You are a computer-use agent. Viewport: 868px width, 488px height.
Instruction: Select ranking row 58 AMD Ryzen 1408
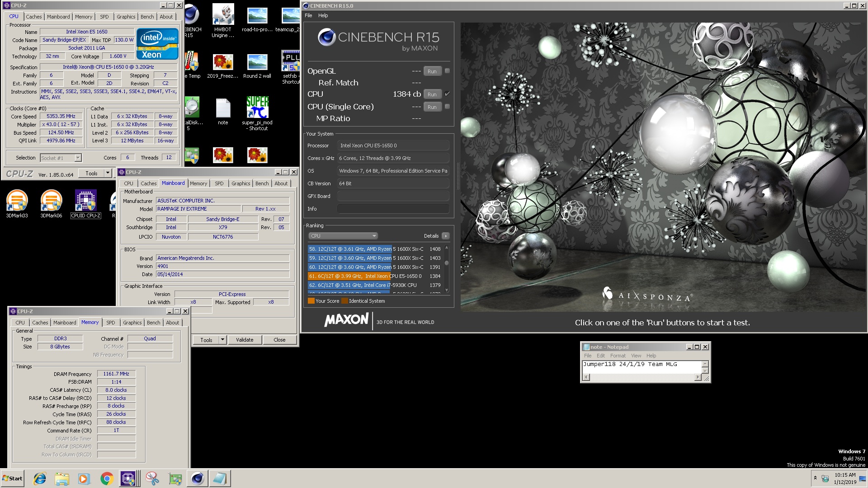pyautogui.click(x=375, y=249)
